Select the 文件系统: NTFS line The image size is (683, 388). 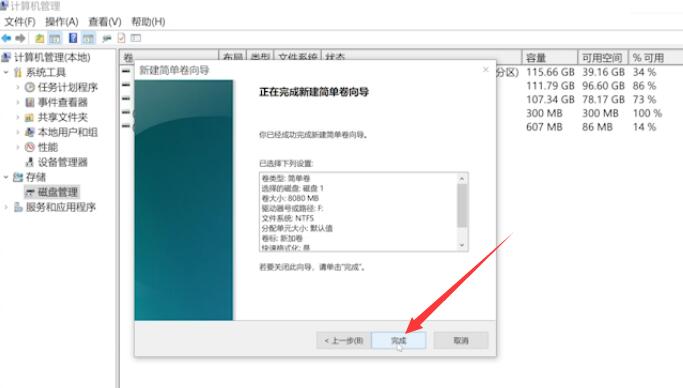coord(287,219)
